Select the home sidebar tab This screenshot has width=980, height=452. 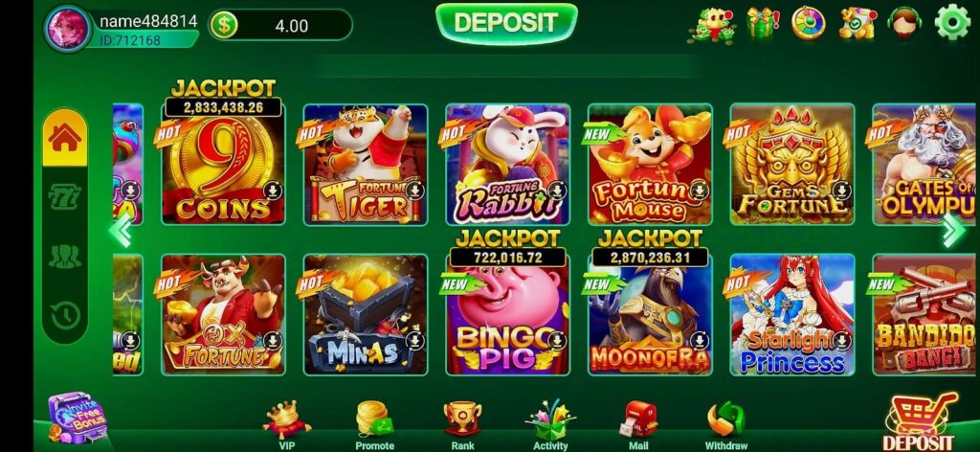(65, 138)
